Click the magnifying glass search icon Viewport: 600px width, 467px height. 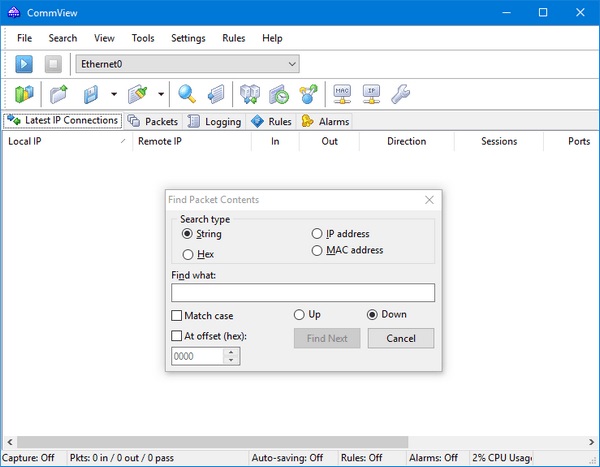pyautogui.click(x=187, y=94)
